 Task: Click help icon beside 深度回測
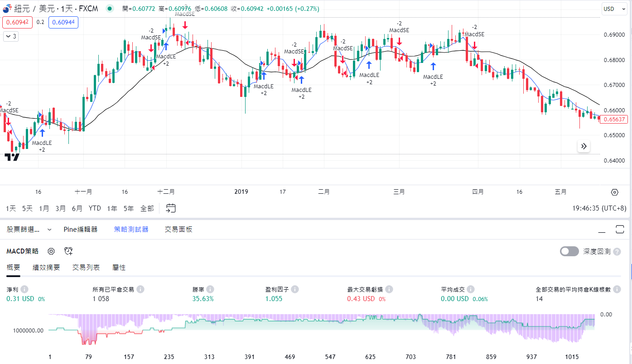617,252
